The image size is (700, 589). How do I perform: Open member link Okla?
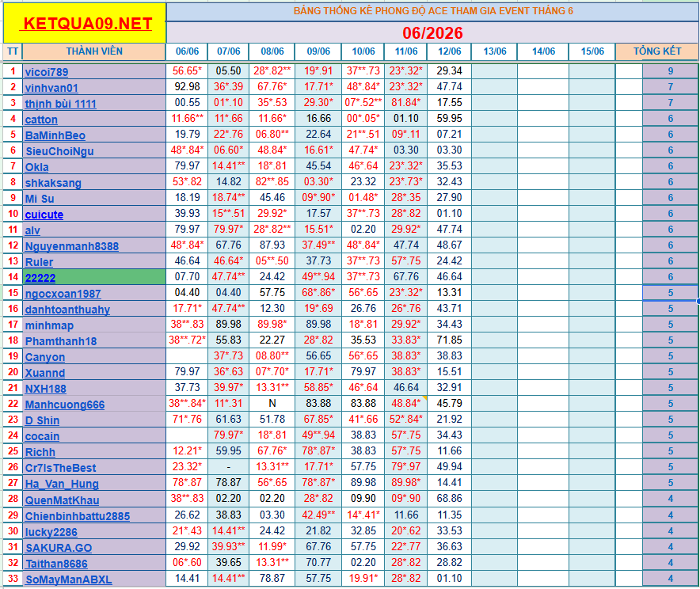coord(36,167)
